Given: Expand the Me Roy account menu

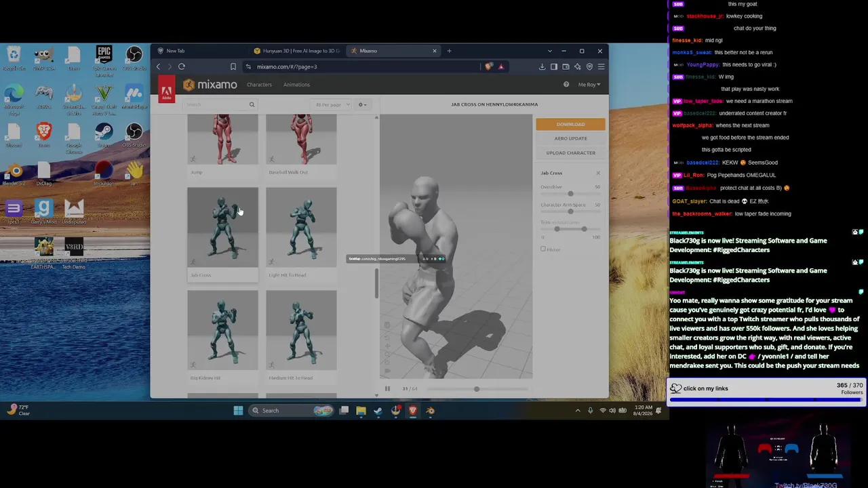Looking at the screenshot, I should tap(589, 85).
